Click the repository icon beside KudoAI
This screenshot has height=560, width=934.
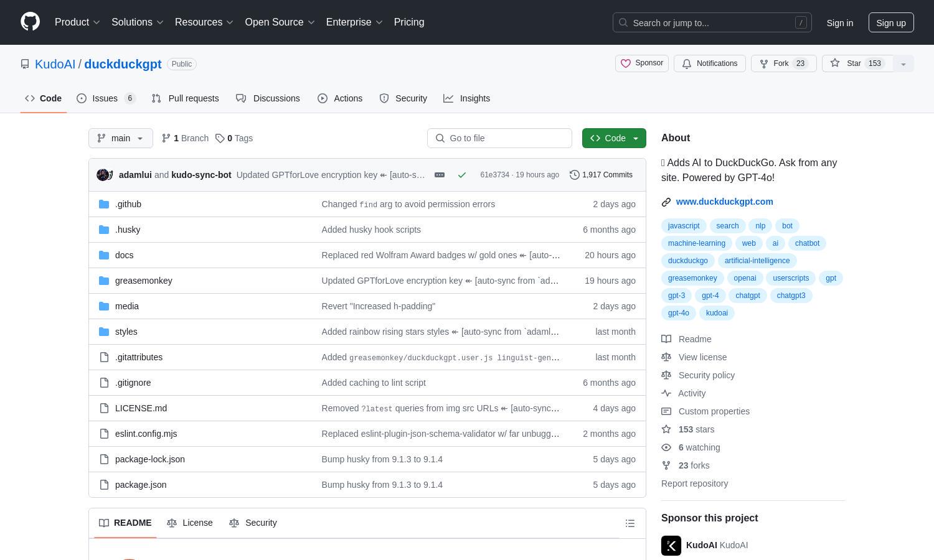[25, 64]
